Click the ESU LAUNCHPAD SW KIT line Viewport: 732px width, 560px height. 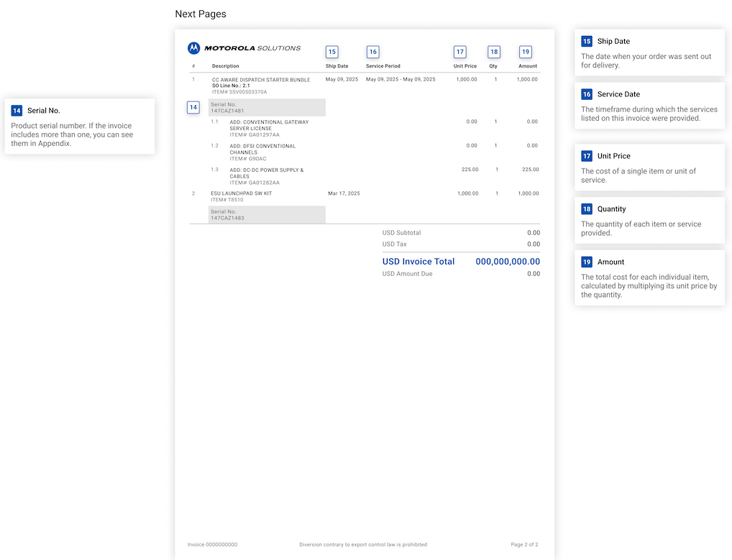click(x=242, y=193)
